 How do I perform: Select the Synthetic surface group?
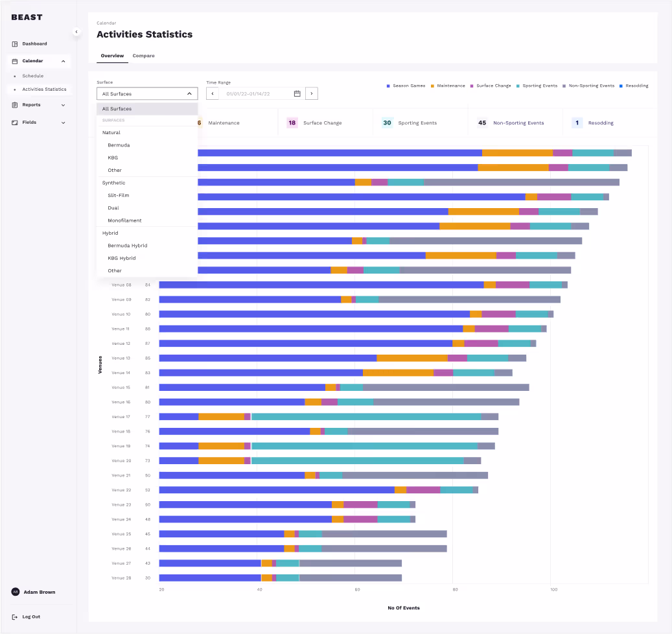(x=147, y=183)
